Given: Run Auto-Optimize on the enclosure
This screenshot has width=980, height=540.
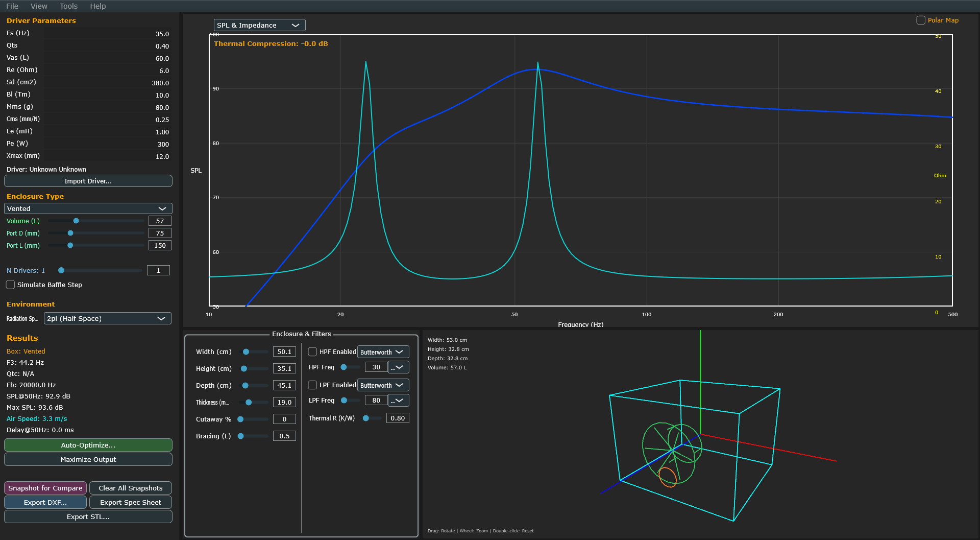Looking at the screenshot, I should (88, 445).
